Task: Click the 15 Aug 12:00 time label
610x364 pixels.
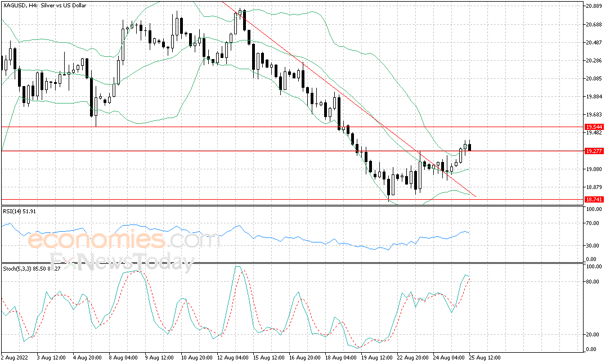Action: click(269, 358)
